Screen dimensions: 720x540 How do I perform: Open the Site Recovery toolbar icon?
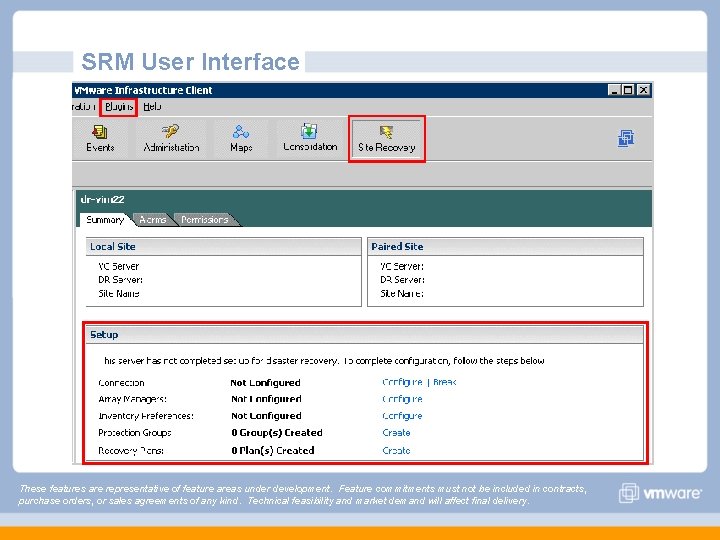coord(387,139)
